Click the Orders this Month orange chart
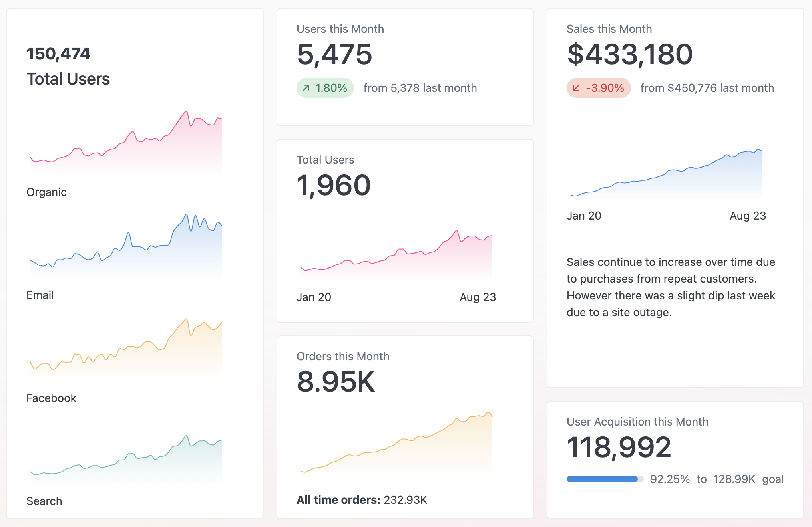The image size is (812, 527). pyautogui.click(x=396, y=447)
